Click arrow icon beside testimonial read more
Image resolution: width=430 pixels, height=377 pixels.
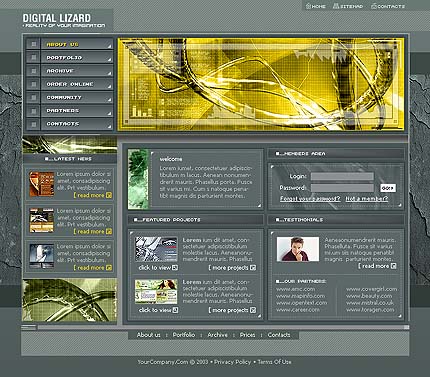click(393, 266)
